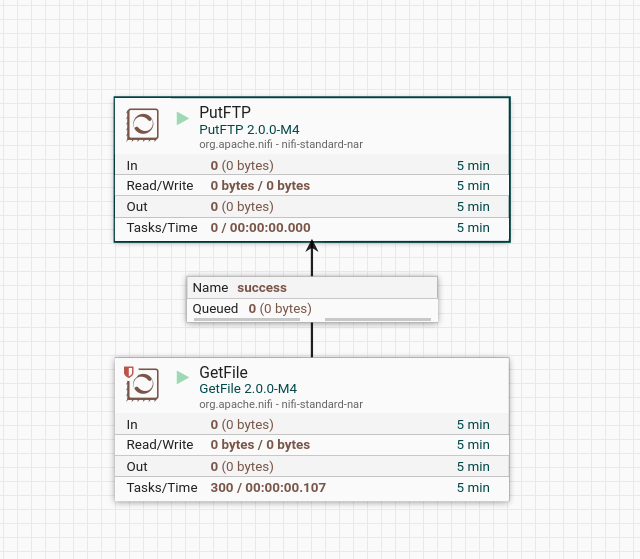Click the PutFTP Out row value
640x559 pixels.
pyautogui.click(x=242, y=206)
